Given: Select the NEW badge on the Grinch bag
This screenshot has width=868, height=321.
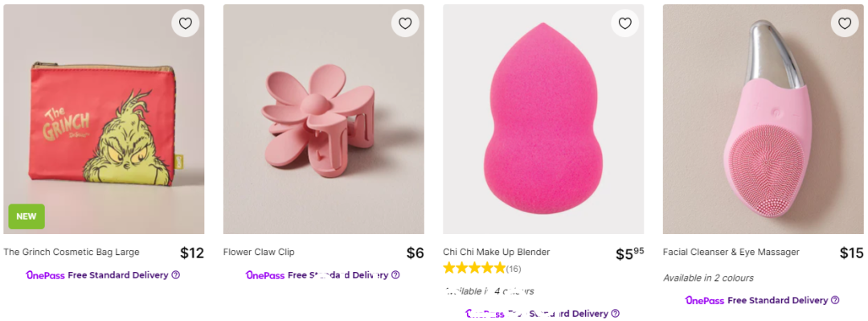Looking at the screenshot, I should click(x=27, y=216).
